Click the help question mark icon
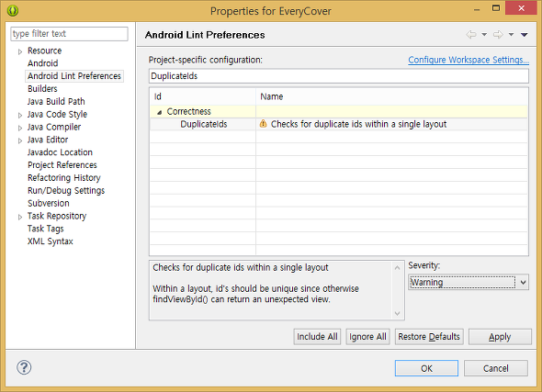This screenshot has width=542, height=392. 24,367
